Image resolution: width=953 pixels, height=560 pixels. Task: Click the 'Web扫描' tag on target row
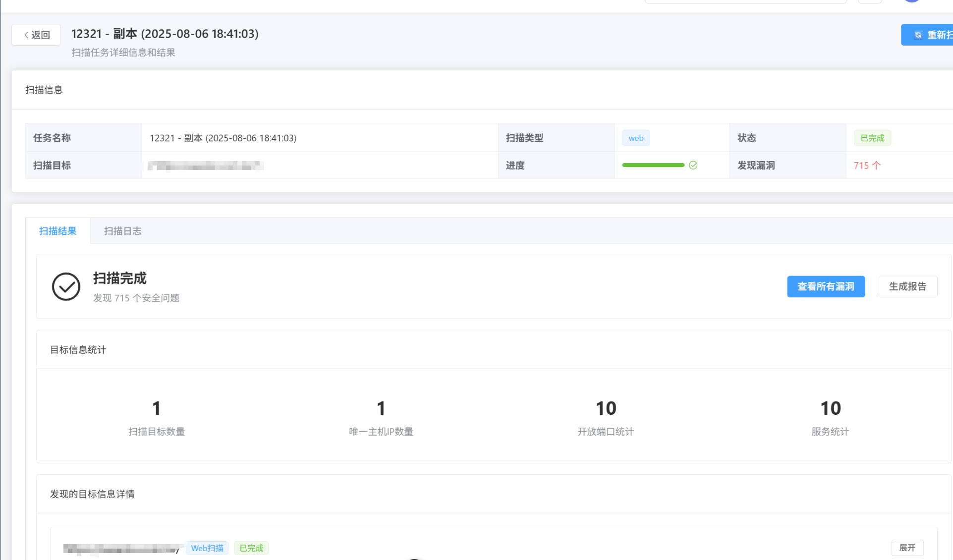[207, 548]
